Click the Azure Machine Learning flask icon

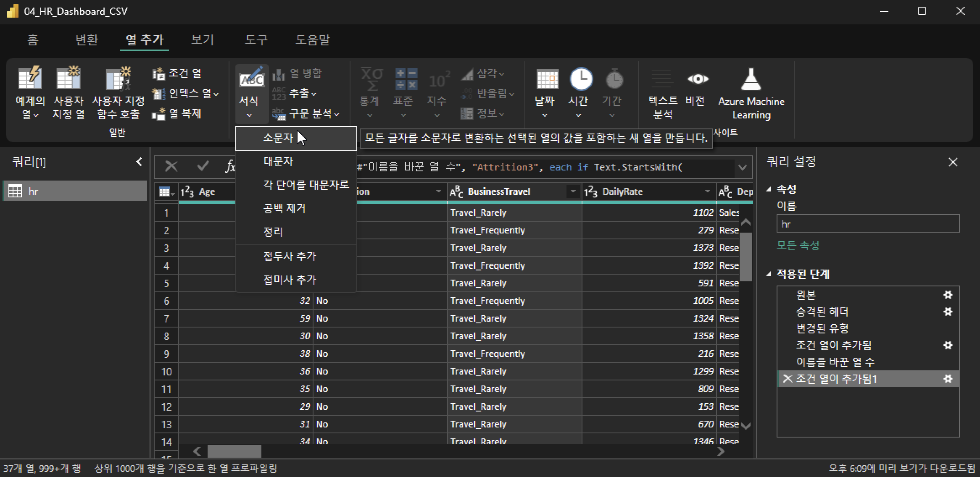pos(751,79)
